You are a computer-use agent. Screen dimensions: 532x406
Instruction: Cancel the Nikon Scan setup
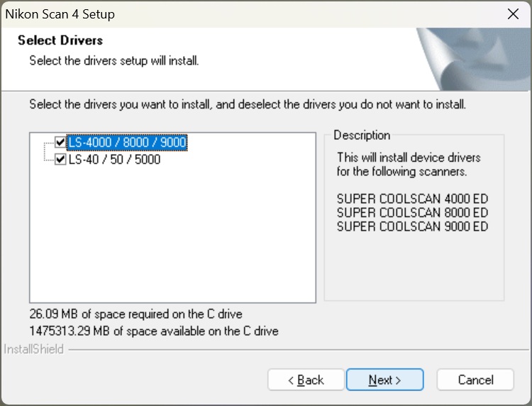(x=475, y=380)
